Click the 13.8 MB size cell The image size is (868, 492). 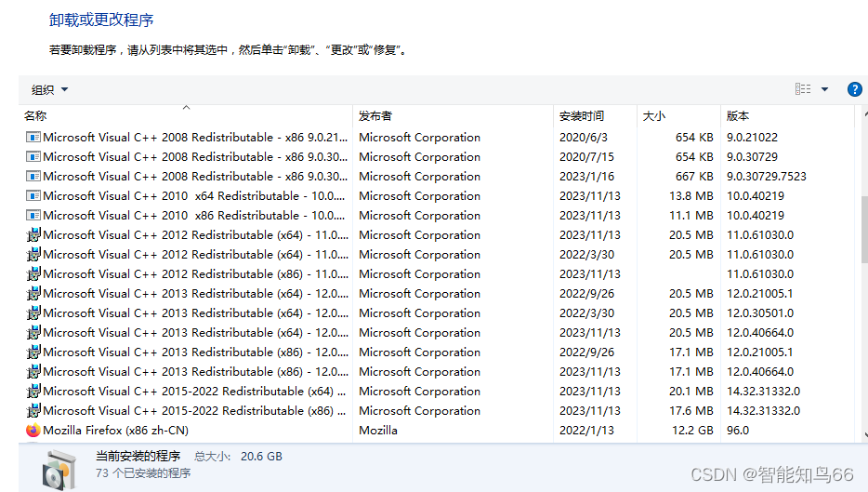coord(690,195)
